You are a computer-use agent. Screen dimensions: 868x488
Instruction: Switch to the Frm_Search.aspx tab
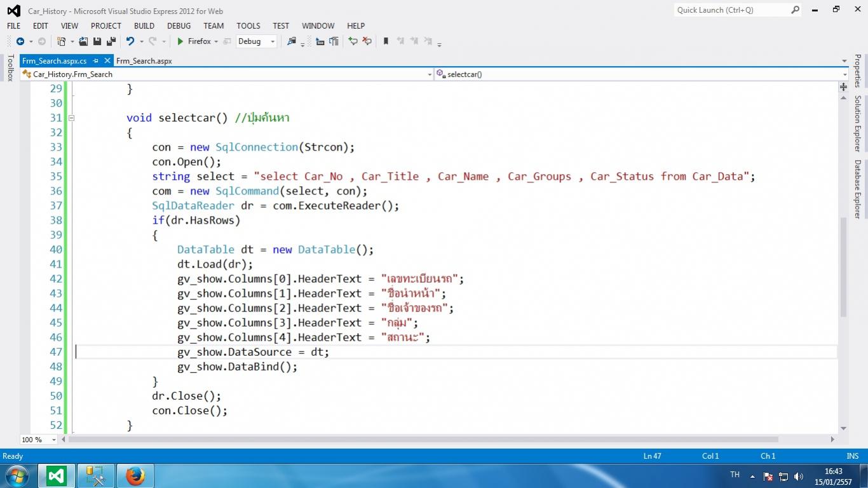[x=144, y=61]
